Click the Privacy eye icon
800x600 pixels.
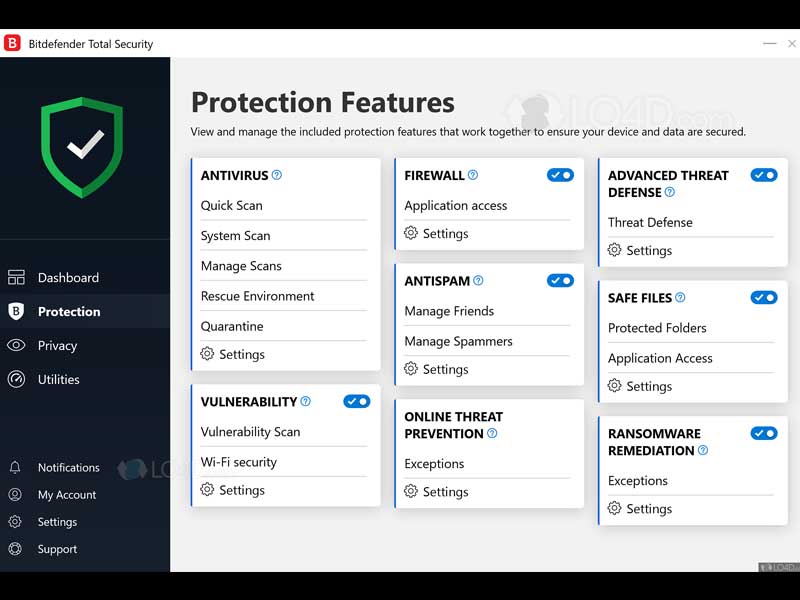click(16, 346)
